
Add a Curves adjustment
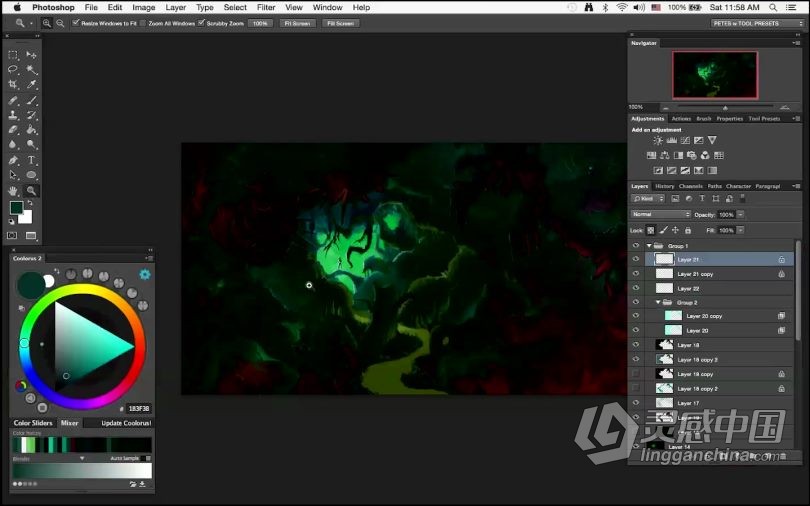[685, 140]
